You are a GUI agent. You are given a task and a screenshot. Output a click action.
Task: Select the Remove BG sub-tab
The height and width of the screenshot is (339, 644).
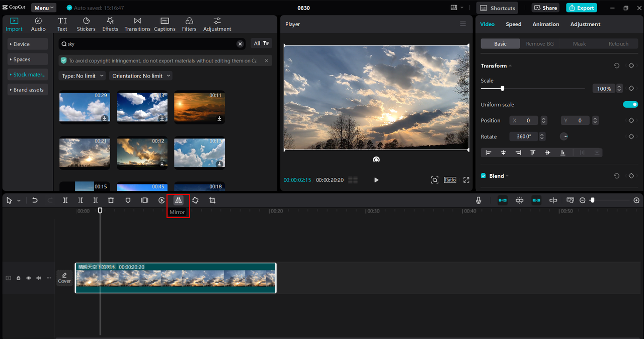[x=540, y=44]
